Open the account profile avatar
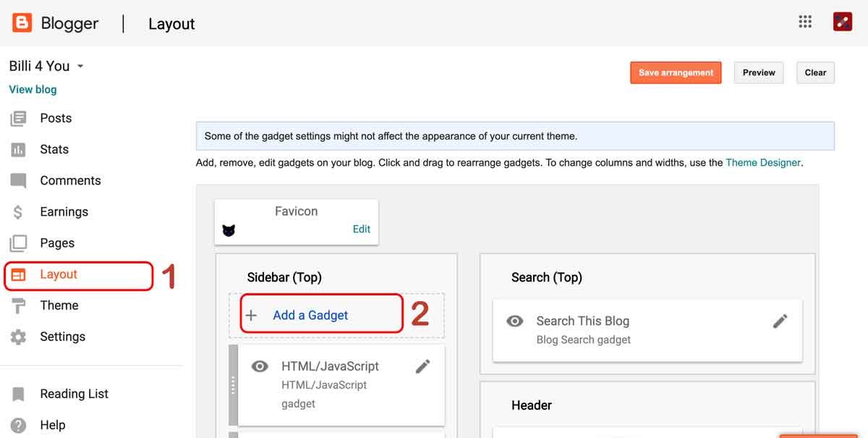Screen dimensions: 868x438 coord(842,22)
